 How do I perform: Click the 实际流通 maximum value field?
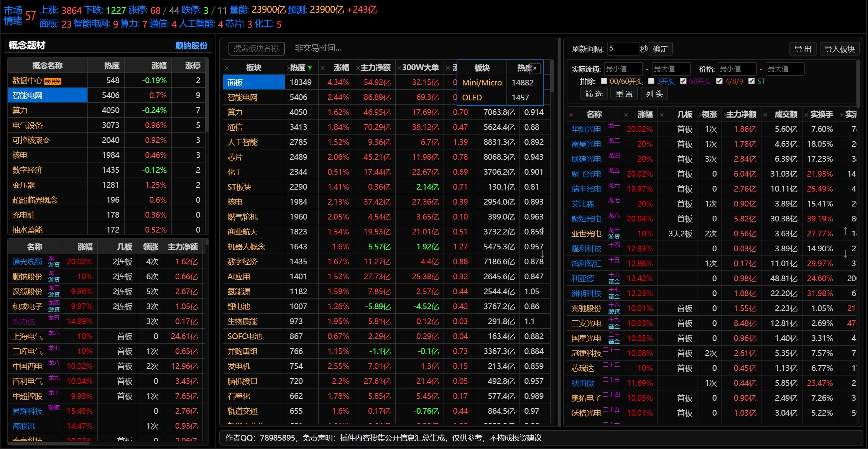coord(671,69)
